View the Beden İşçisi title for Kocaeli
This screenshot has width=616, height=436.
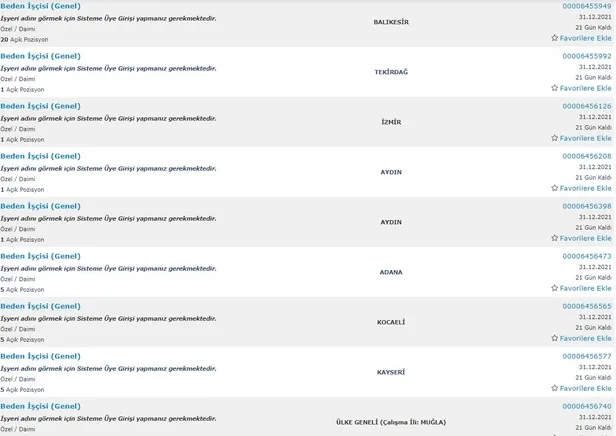click(40, 306)
